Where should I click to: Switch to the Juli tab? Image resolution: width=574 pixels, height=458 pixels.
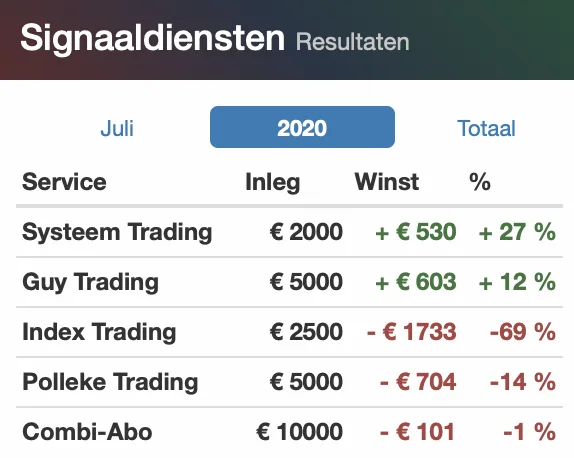pyautogui.click(x=117, y=128)
